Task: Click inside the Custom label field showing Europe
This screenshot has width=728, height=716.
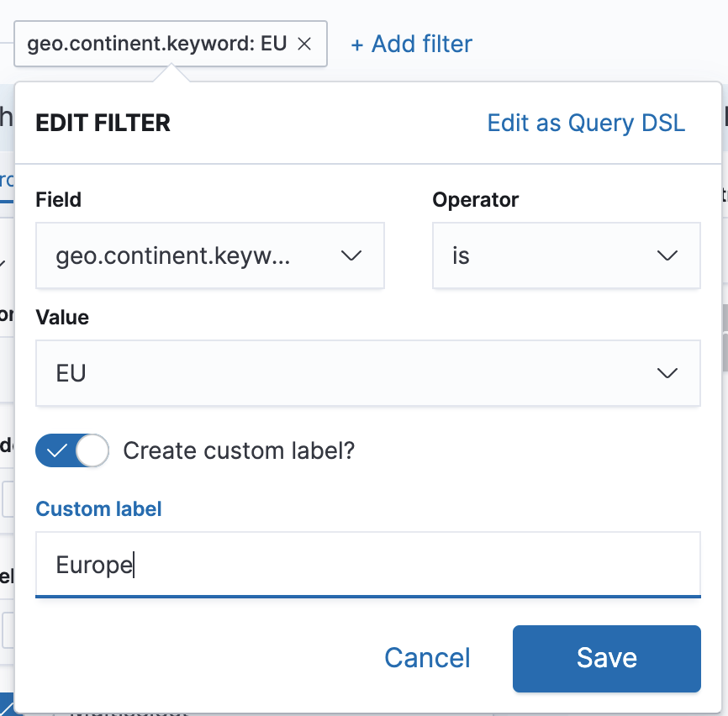Action: coord(368,565)
